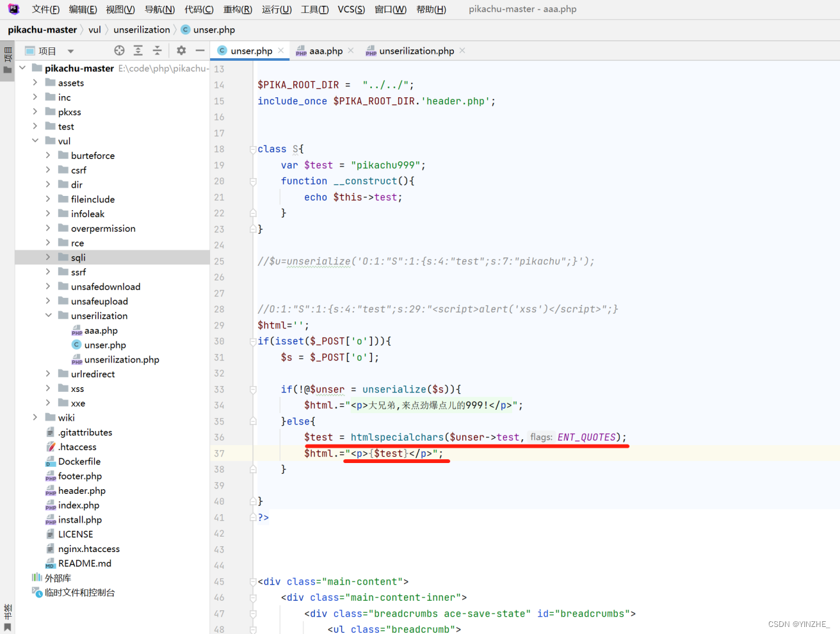Image resolution: width=840 pixels, height=634 pixels.
Task: Click the Expand All icon in project toolbar
Action: click(x=138, y=51)
